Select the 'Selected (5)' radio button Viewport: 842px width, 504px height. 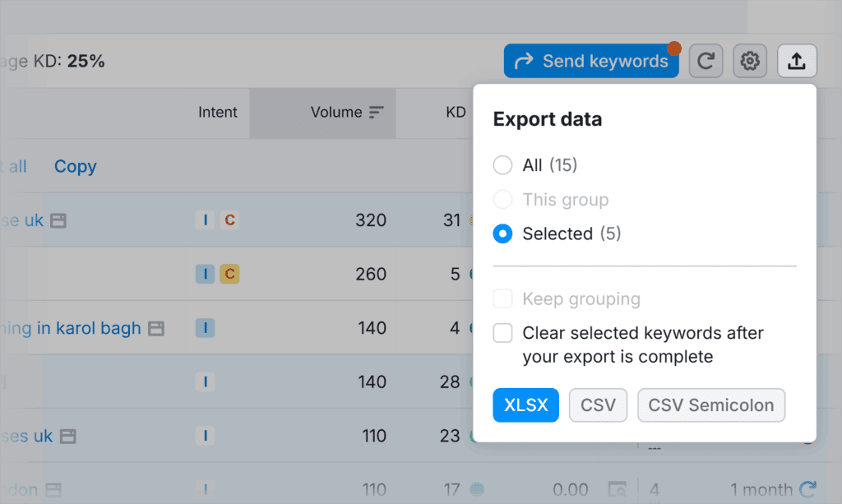pyautogui.click(x=502, y=234)
